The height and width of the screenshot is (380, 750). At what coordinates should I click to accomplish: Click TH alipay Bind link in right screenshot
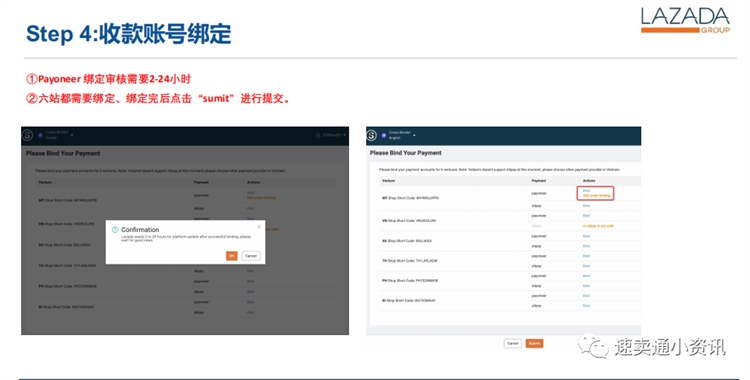click(586, 266)
